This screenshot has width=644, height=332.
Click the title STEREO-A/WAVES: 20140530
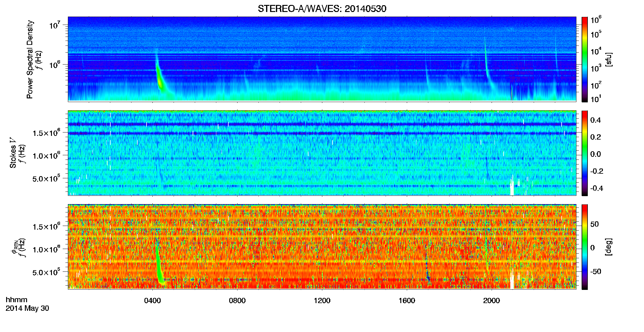[322, 9]
